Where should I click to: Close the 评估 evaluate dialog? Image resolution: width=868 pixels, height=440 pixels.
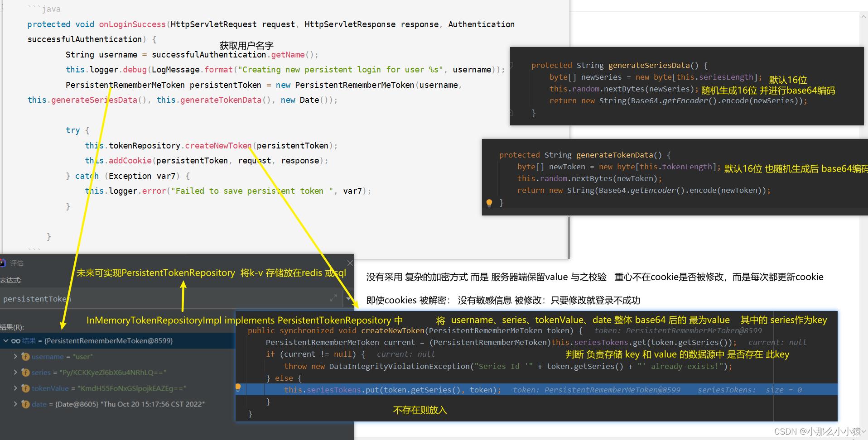[350, 263]
